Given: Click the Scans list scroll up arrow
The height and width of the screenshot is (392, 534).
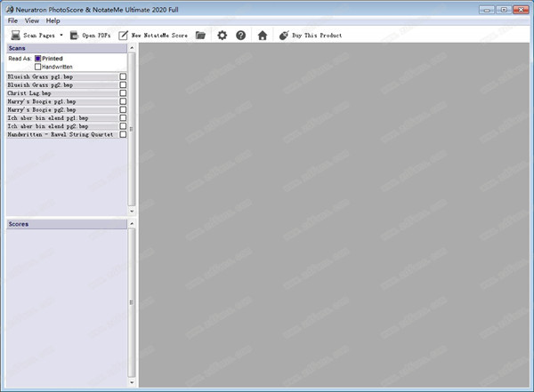Looking at the screenshot, I should [132, 48].
